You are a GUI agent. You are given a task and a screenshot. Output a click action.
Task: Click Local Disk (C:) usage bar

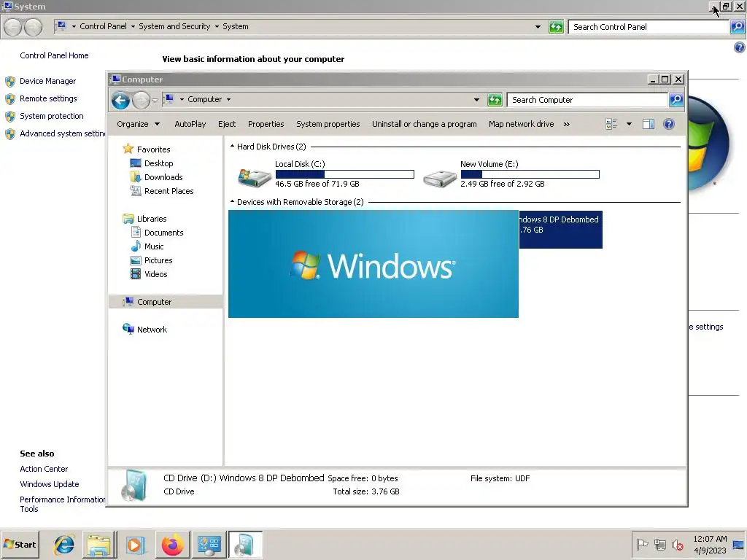pyautogui.click(x=344, y=174)
